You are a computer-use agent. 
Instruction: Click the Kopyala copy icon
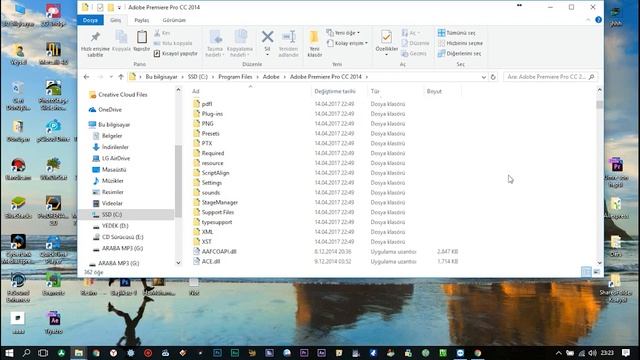(x=121, y=37)
